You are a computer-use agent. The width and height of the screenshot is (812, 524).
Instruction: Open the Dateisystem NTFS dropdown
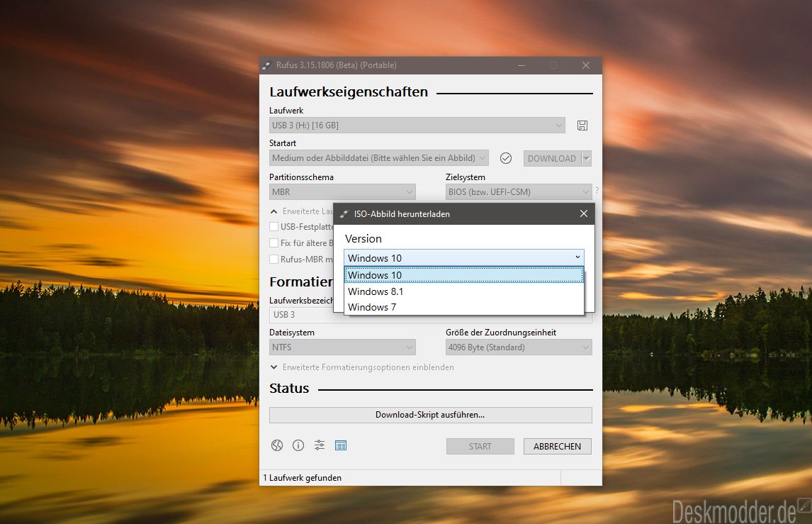(x=342, y=347)
